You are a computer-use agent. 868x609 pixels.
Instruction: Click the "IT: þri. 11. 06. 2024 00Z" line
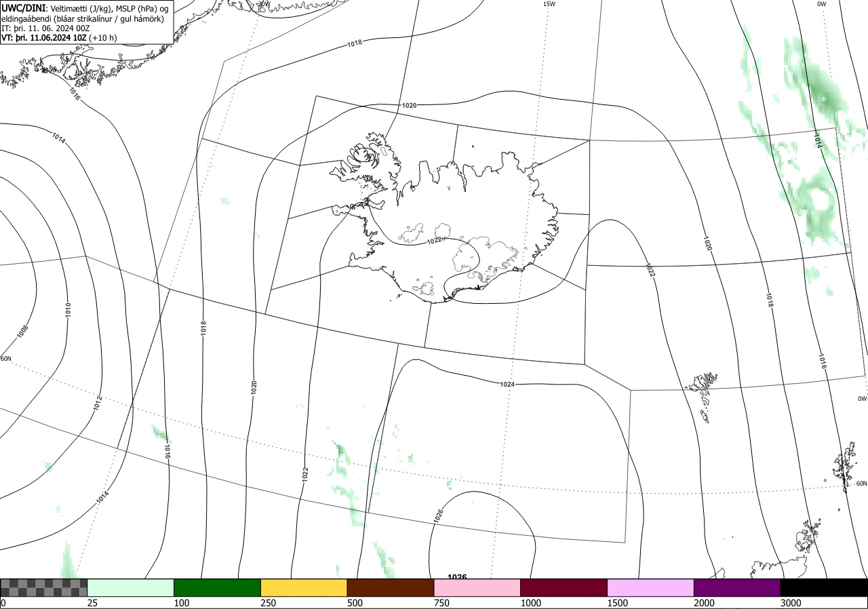45,28
